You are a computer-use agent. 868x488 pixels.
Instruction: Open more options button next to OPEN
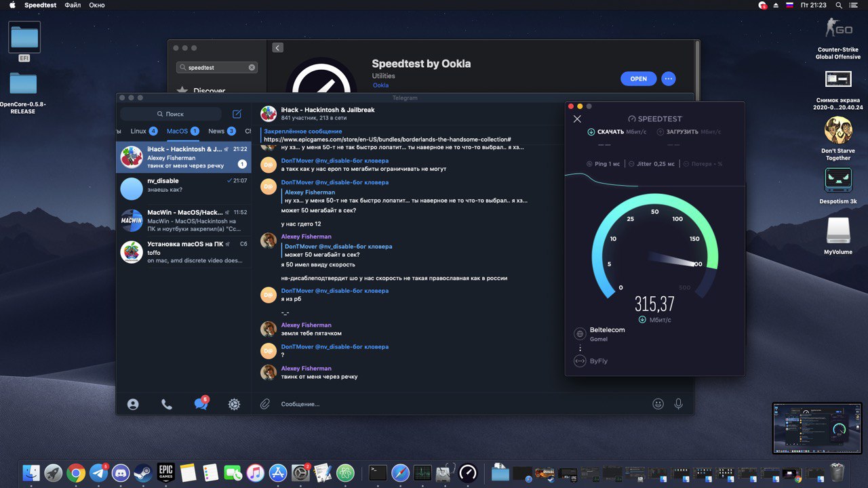tap(669, 79)
